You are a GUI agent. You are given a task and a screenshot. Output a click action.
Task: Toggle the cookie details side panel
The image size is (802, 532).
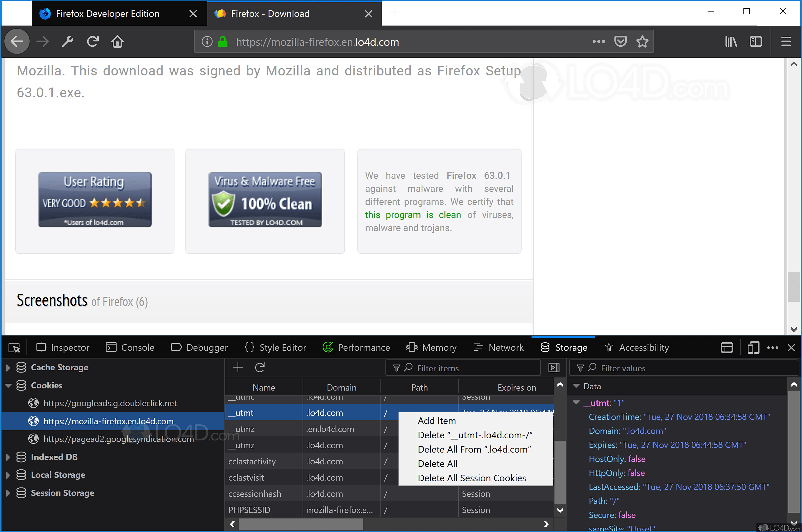554,368
